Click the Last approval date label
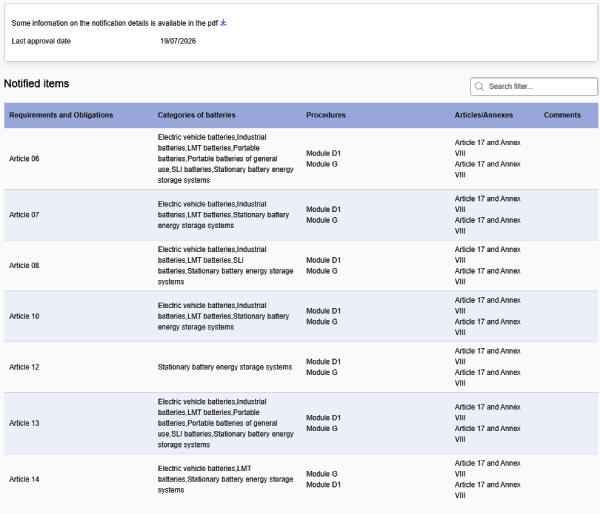Viewport: 600px width, 514px height. [x=41, y=41]
